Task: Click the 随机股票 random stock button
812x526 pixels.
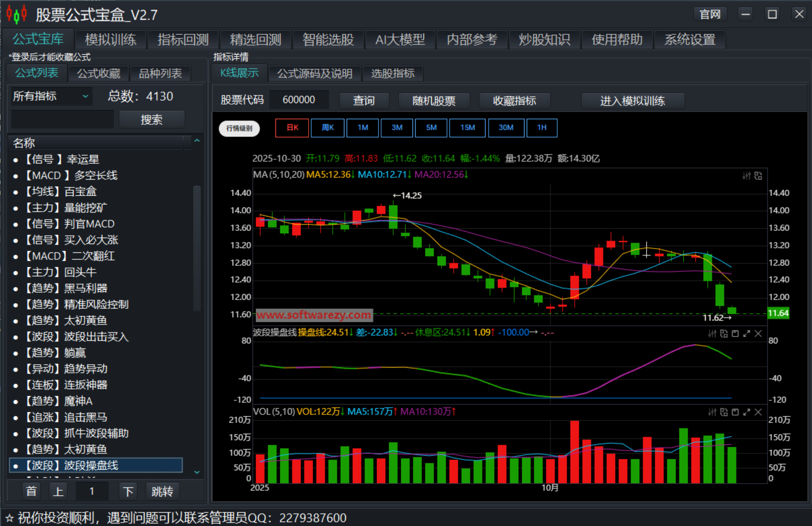Action: click(434, 101)
